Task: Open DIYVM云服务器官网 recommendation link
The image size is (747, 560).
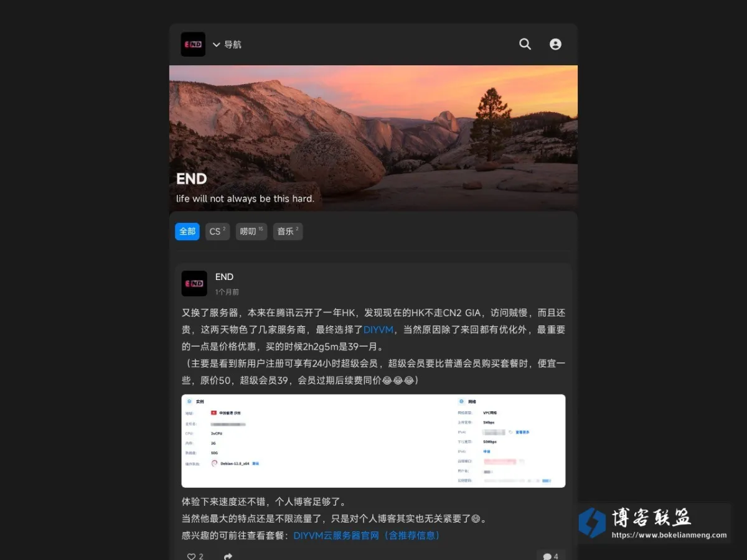Action: point(368,535)
